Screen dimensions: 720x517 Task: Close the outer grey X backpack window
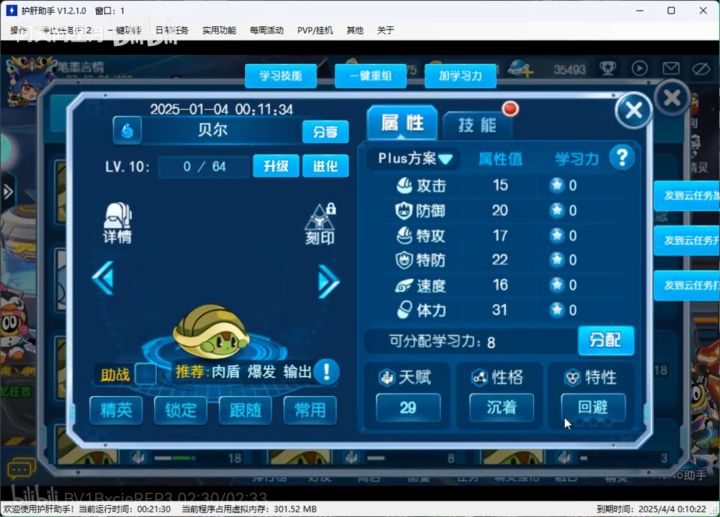[672, 97]
